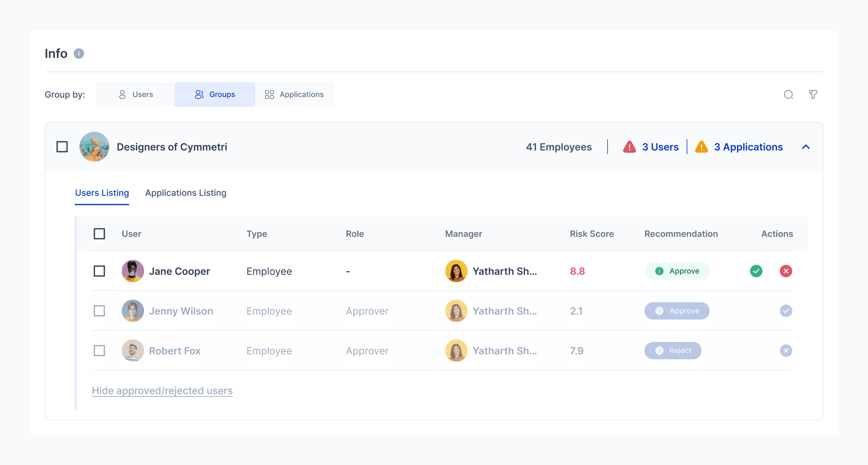The height and width of the screenshot is (465, 868).
Task: Collapse the Designers of Cymmetri group chevron
Action: pyautogui.click(x=806, y=147)
